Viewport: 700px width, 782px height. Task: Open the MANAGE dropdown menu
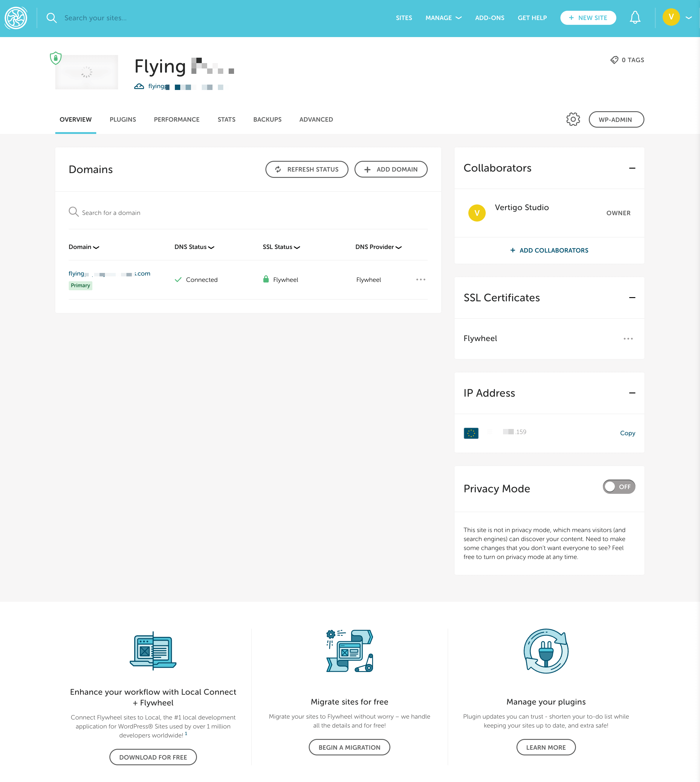click(444, 18)
